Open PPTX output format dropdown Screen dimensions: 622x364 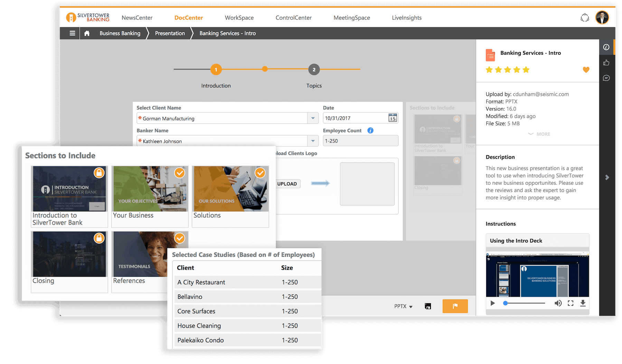[403, 306]
